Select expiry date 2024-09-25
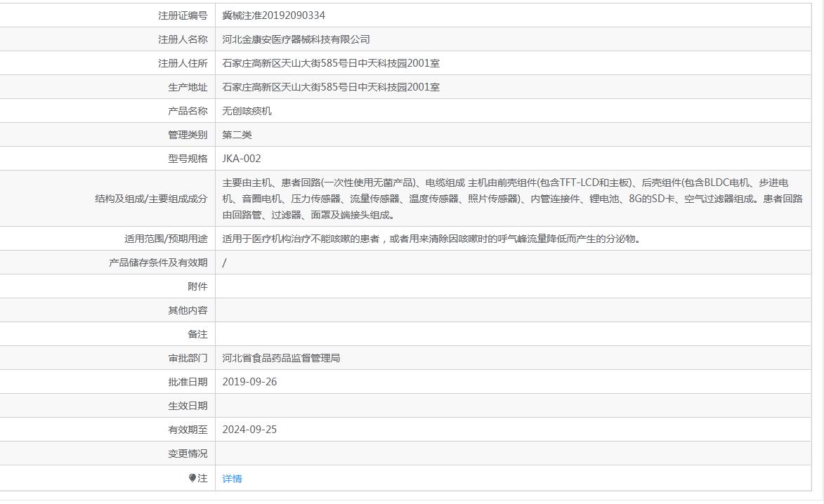Screen dimensions: 824x504 point(249,430)
